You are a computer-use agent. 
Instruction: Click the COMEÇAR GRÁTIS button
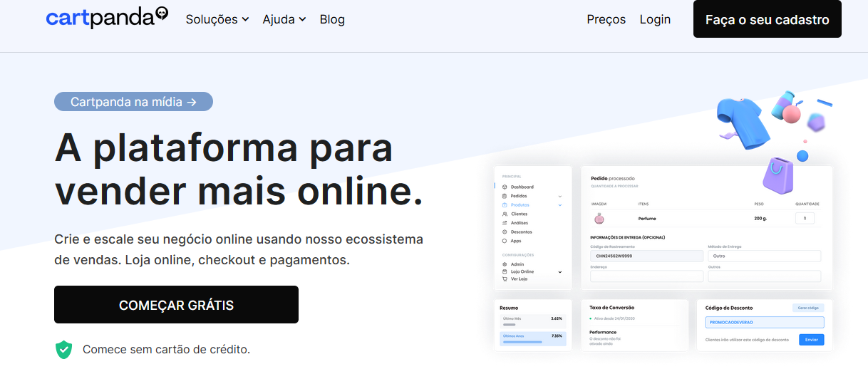(176, 305)
